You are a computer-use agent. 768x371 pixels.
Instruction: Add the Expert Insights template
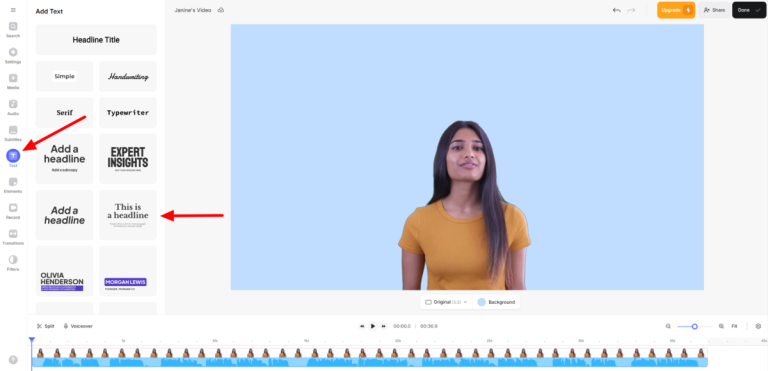pos(128,159)
